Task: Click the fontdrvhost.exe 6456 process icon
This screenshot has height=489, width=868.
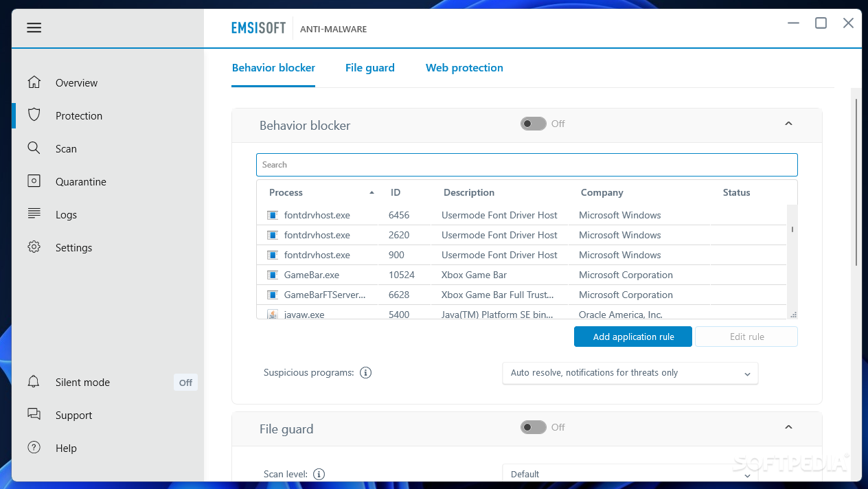Action: click(x=273, y=215)
